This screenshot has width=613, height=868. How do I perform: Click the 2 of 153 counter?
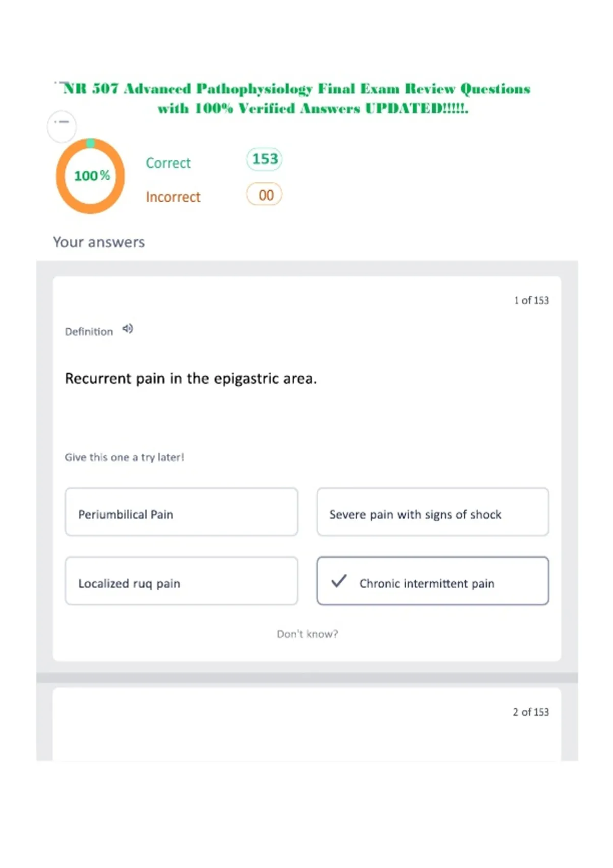tap(531, 712)
